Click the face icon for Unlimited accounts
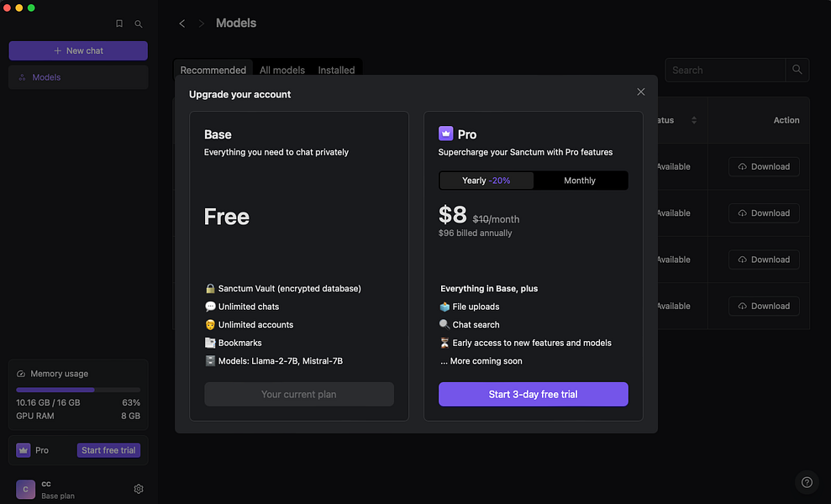Image resolution: width=831 pixels, height=504 pixels. (x=210, y=324)
